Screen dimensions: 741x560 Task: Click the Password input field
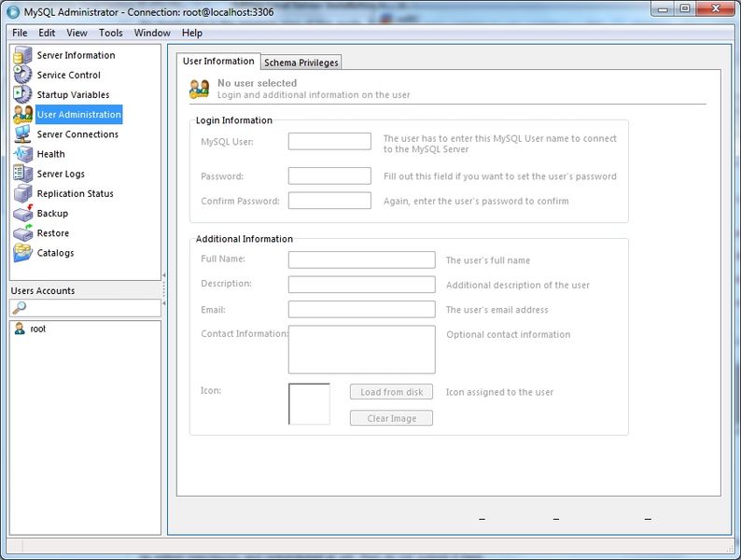click(329, 175)
